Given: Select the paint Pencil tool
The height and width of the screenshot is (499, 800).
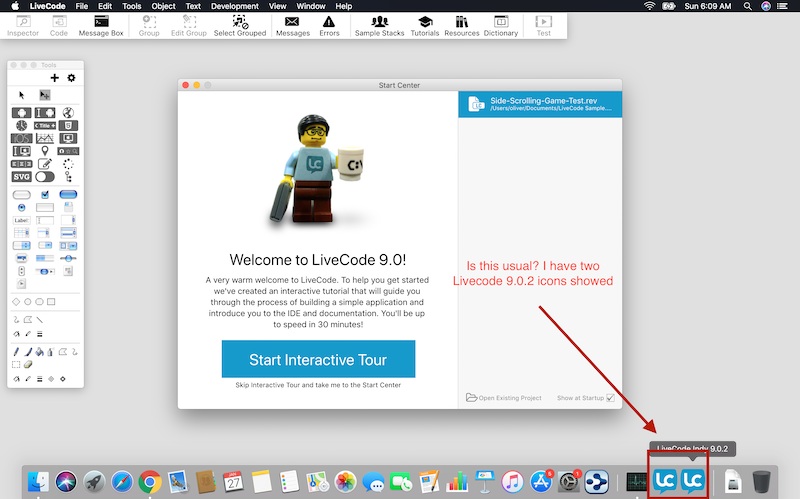Looking at the screenshot, I should [16, 352].
